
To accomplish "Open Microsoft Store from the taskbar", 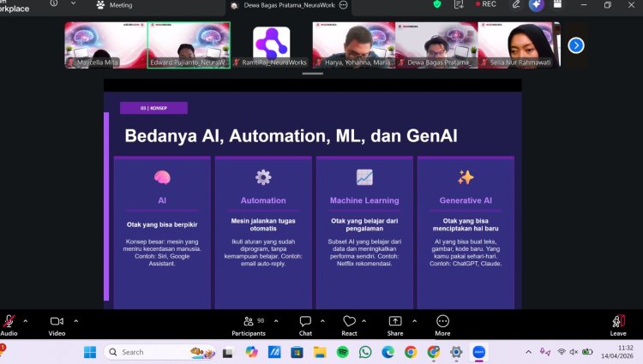I will point(297,352).
